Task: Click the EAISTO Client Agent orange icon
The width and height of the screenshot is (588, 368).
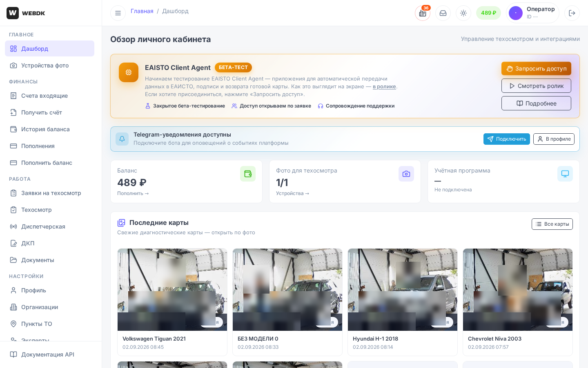Action: click(x=129, y=72)
